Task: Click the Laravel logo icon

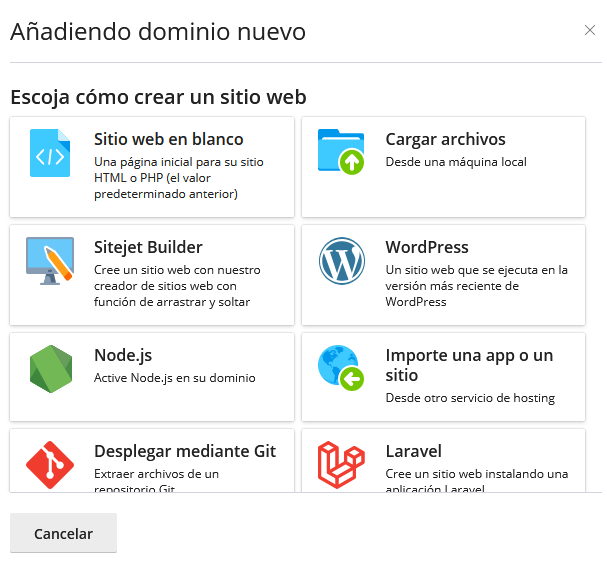Action: [x=342, y=466]
